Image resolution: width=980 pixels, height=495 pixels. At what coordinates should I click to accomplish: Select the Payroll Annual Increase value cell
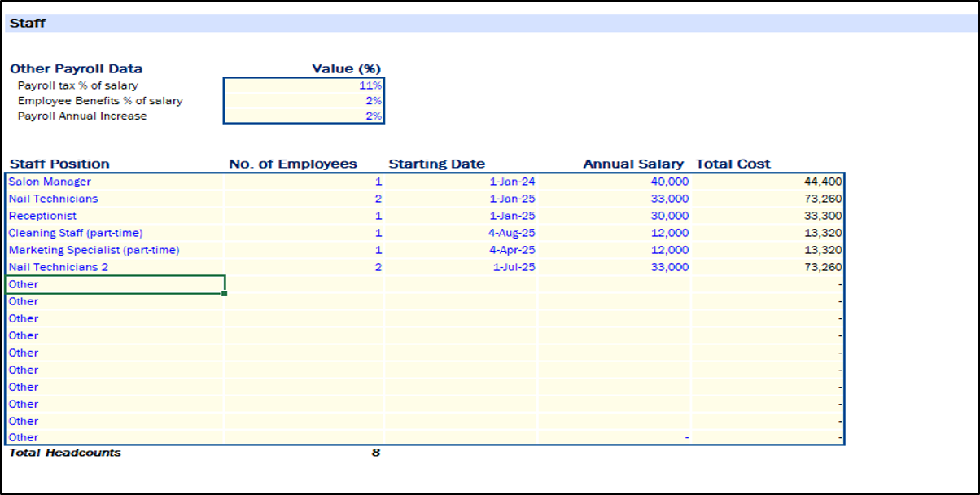pos(303,116)
